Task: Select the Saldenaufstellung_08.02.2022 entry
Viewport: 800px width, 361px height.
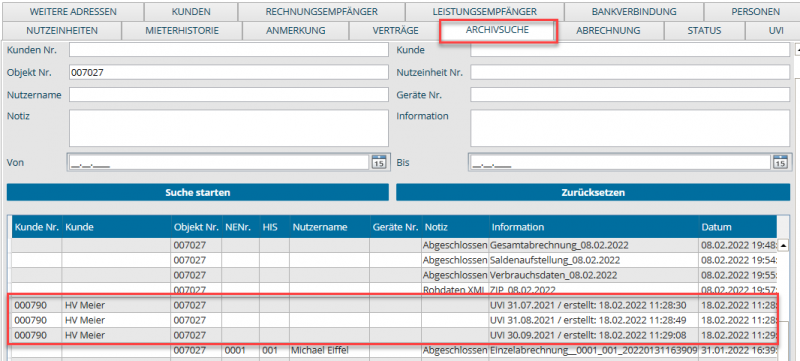Action: click(x=394, y=260)
